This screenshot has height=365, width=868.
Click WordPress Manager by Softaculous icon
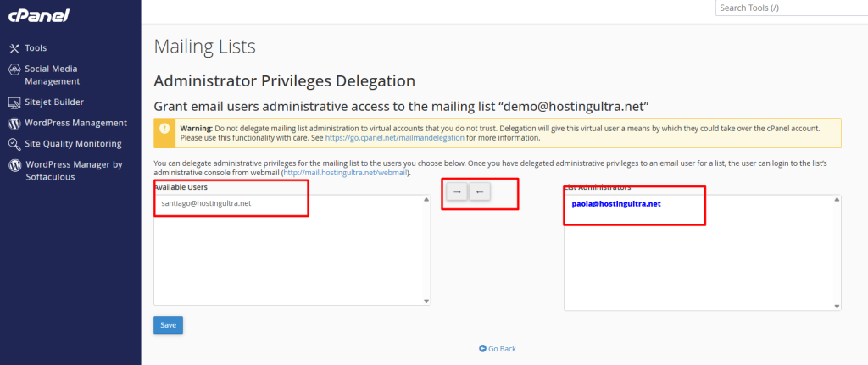tap(14, 165)
